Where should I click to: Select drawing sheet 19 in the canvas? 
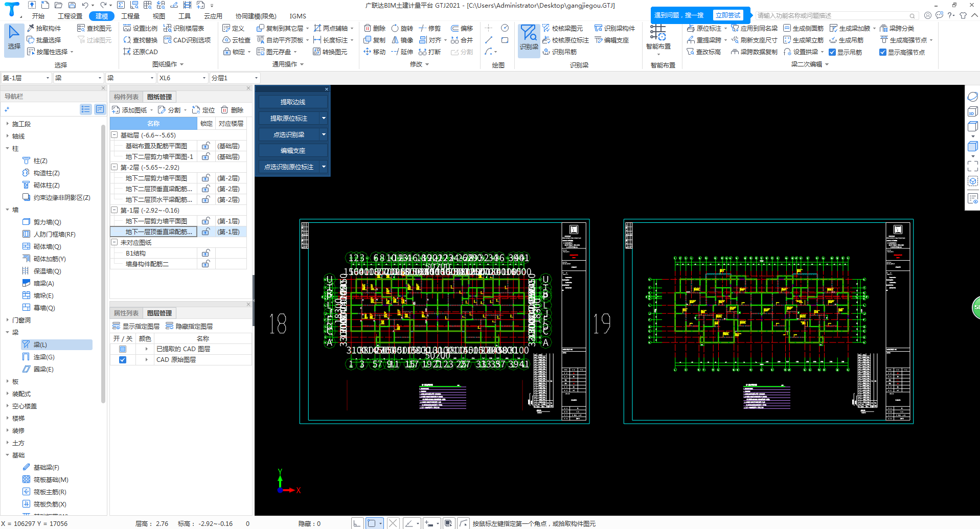point(768,321)
